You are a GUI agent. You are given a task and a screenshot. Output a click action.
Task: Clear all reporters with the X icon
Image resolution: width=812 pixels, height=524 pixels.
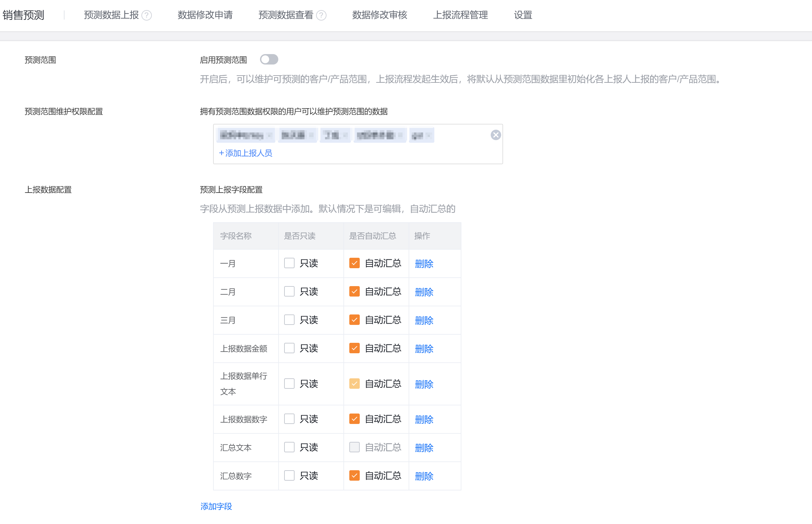pos(495,135)
